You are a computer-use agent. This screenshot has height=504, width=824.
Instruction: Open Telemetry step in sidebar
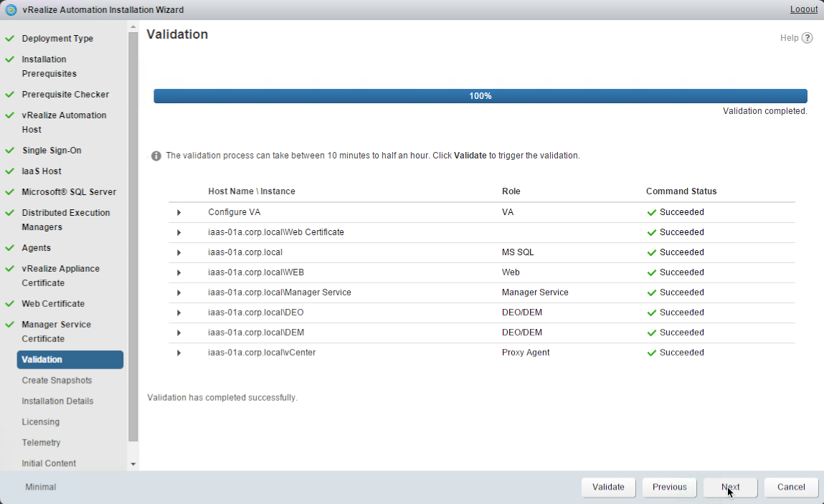41,442
